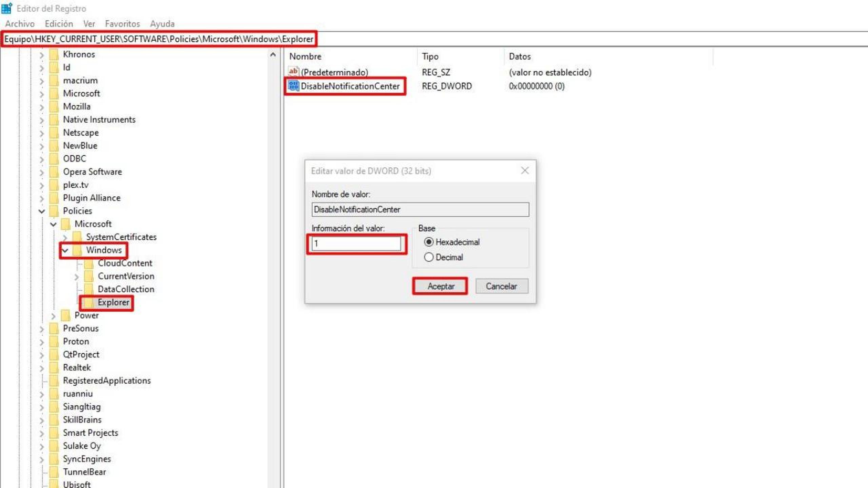The height and width of the screenshot is (488, 868).
Task: Select the Smart Projects tree item
Action: (x=90, y=433)
